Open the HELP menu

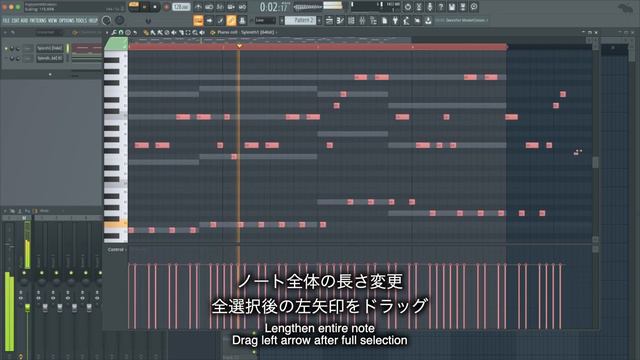coord(93,20)
